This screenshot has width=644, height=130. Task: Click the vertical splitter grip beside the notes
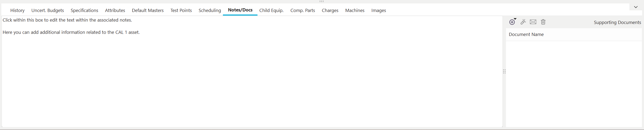[x=504, y=71]
